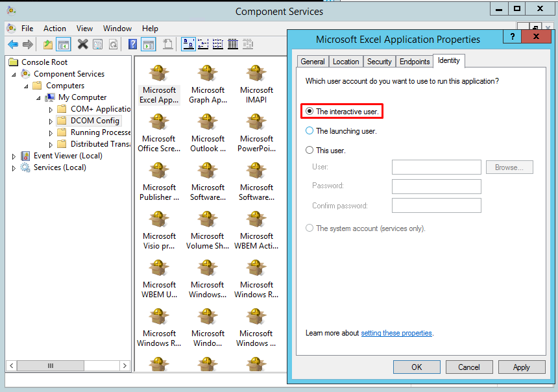Switch to the Location tab

[346, 62]
